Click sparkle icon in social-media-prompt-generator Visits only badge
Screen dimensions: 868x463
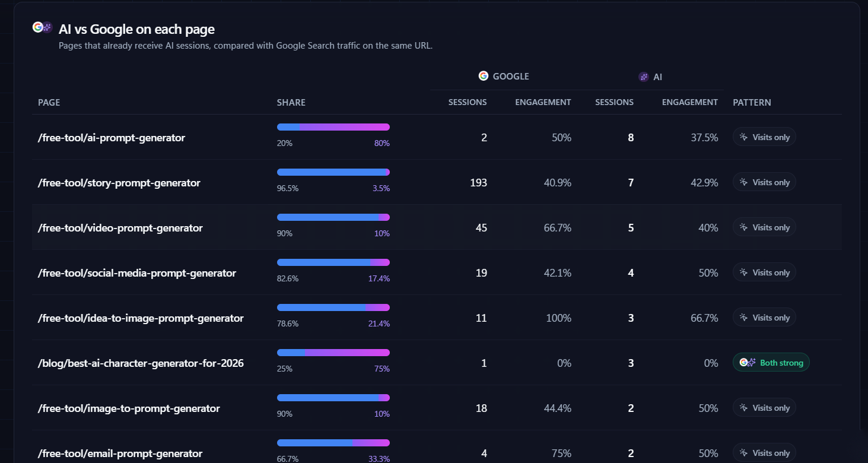(x=743, y=272)
